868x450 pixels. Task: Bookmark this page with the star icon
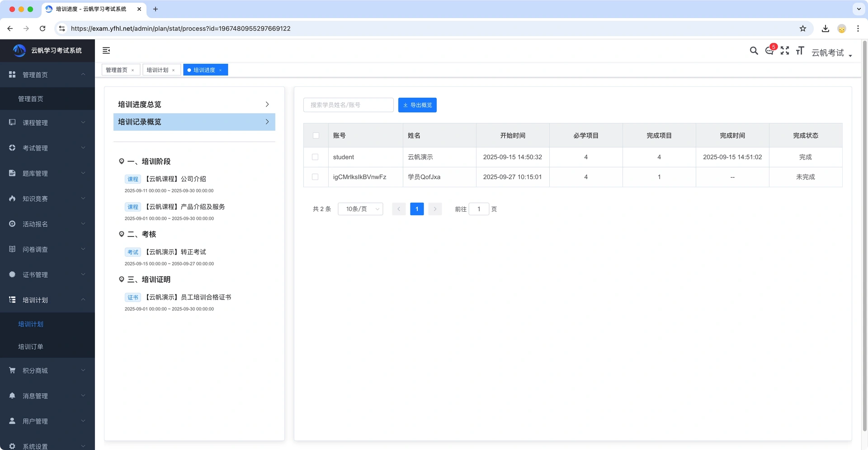(803, 28)
